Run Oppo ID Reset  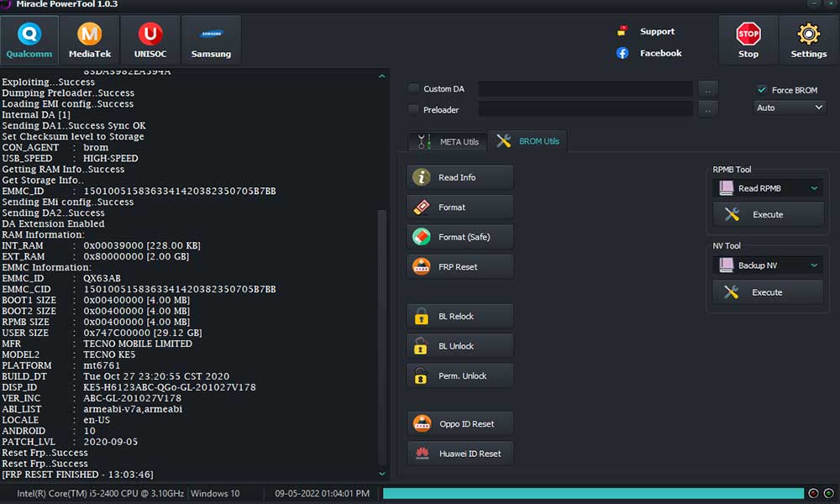(460, 423)
